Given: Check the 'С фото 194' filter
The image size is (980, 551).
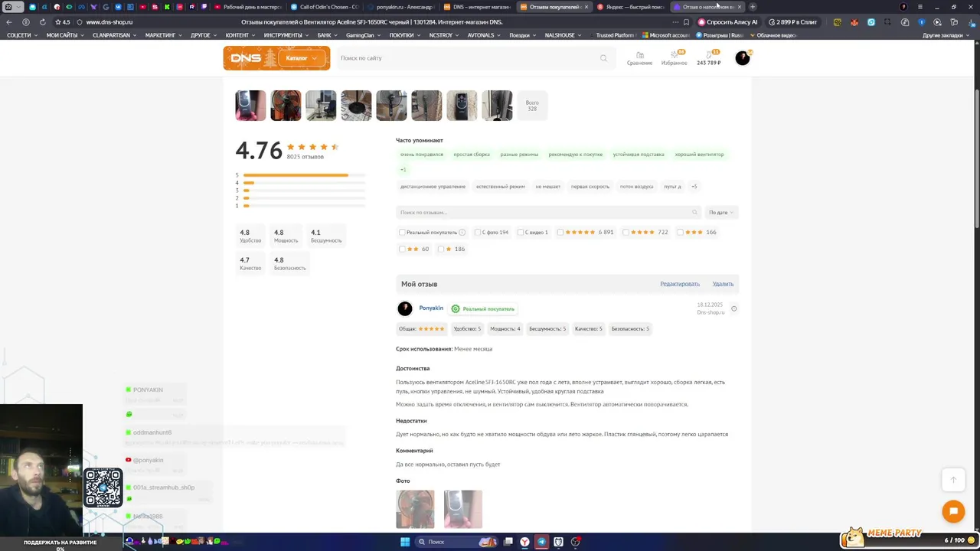Looking at the screenshot, I should point(478,232).
